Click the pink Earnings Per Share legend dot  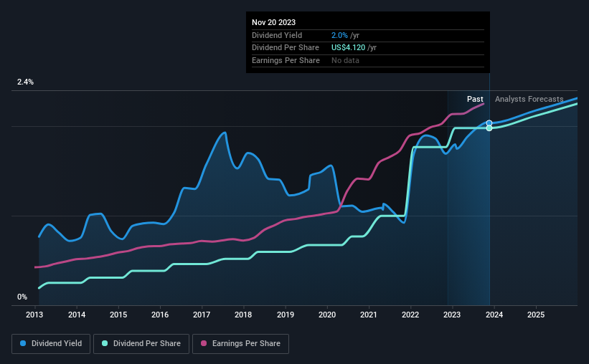tap(204, 343)
